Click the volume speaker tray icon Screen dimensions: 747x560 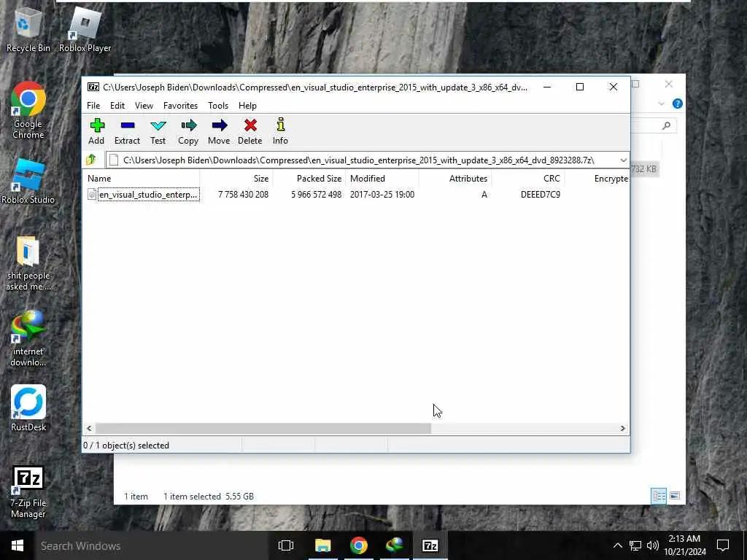coord(653,545)
